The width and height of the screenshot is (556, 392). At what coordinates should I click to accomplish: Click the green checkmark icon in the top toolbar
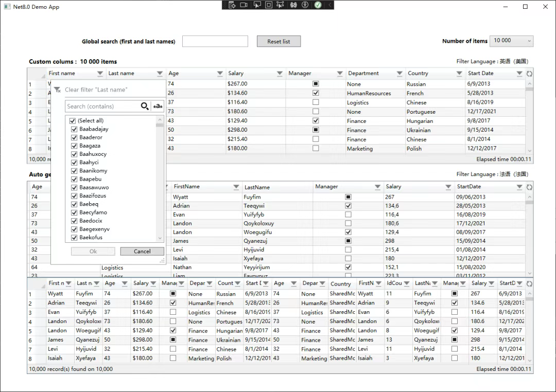(318, 5)
